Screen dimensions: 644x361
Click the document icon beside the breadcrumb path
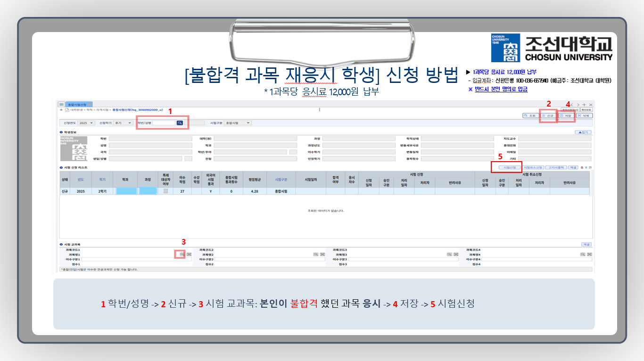(x=67, y=110)
